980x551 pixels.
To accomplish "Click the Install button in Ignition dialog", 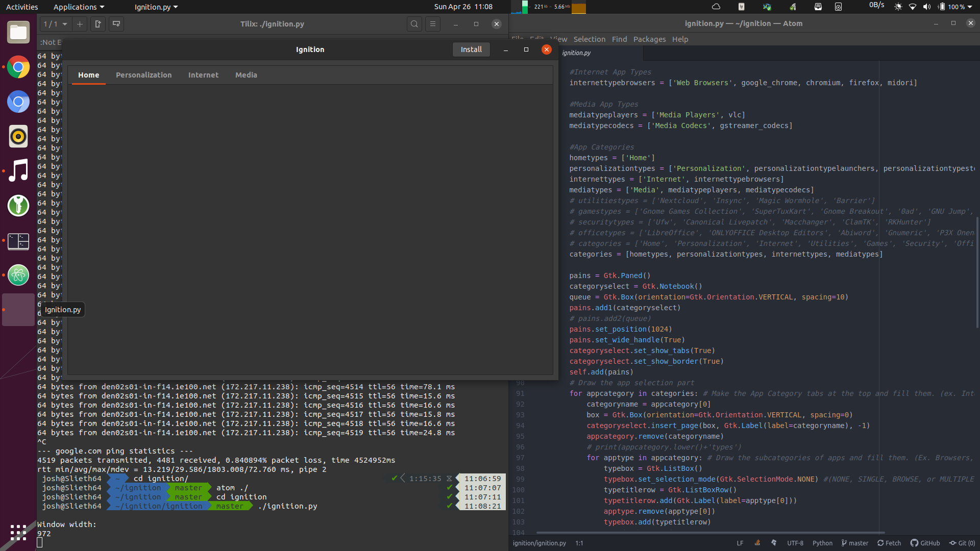I will (471, 48).
